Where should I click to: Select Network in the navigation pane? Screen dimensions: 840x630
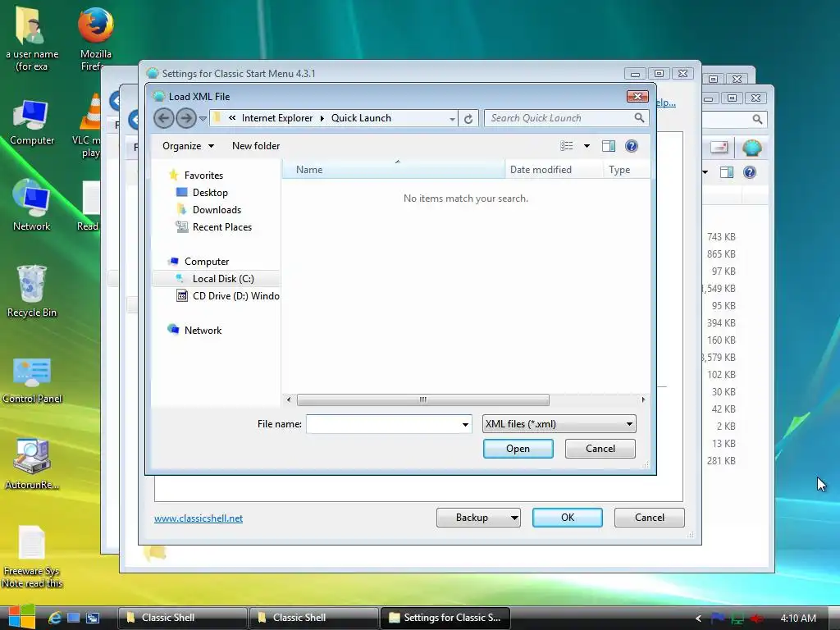point(203,330)
